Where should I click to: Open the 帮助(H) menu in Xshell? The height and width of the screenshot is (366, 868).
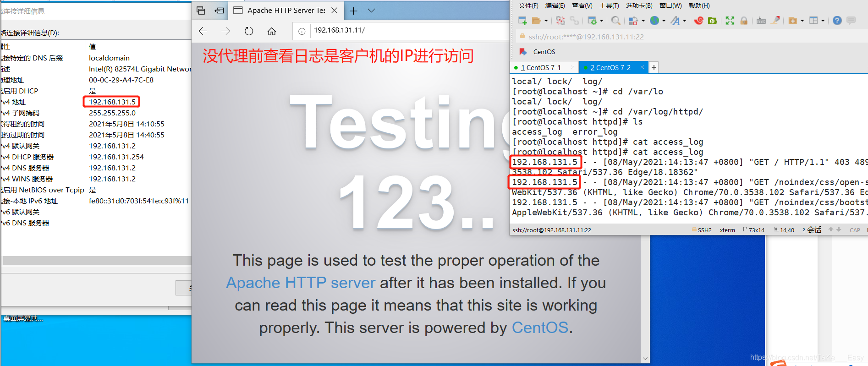coord(699,5)
